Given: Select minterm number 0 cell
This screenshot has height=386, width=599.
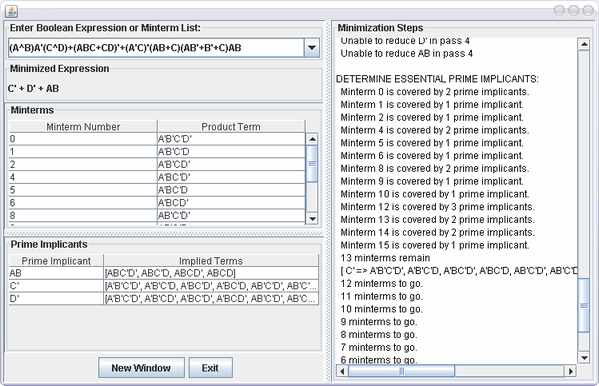Looking at the screenshot, I should pyautogui.click(x=83, y=139).
